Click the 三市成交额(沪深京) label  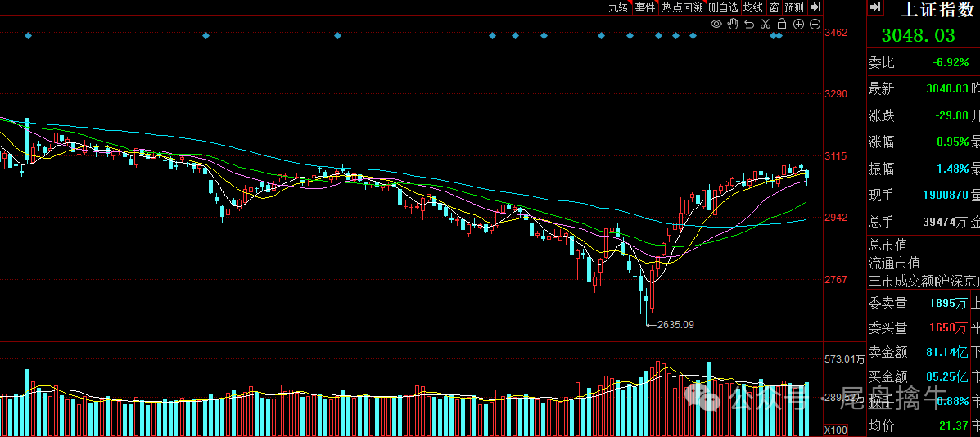[924, 281]
